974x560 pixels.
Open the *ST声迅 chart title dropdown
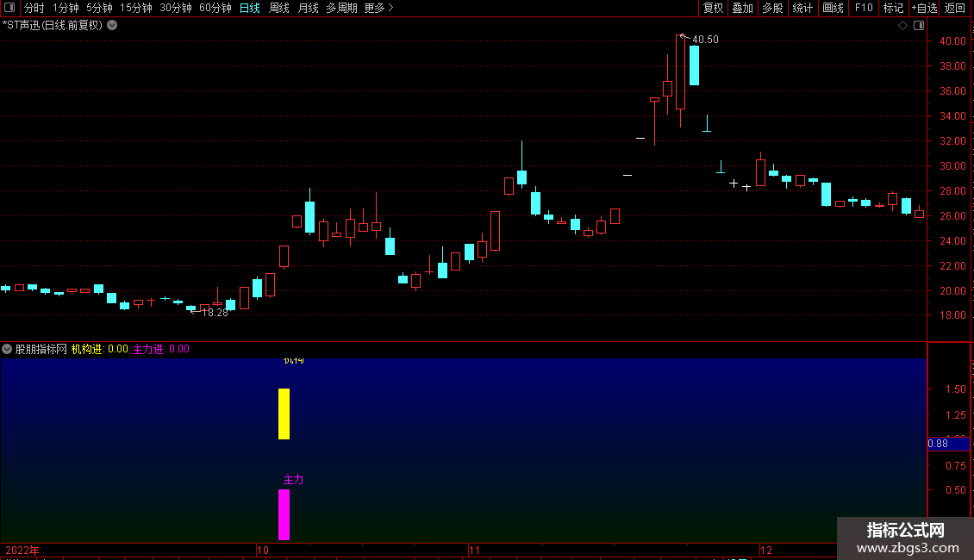point(112,26)
